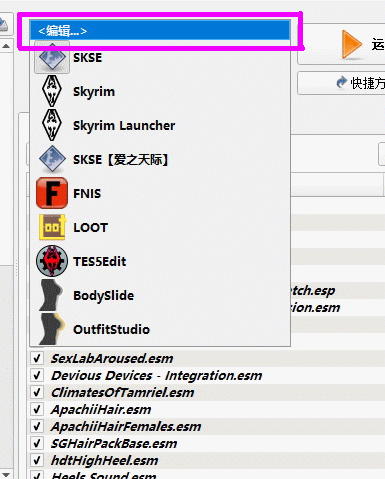Screen dimensions: 385x479
Task: Click the SKSE diamond icon
Action: click(52, 58)
